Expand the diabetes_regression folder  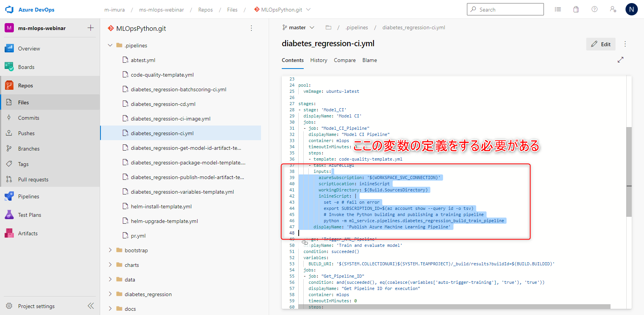(110, 294)
